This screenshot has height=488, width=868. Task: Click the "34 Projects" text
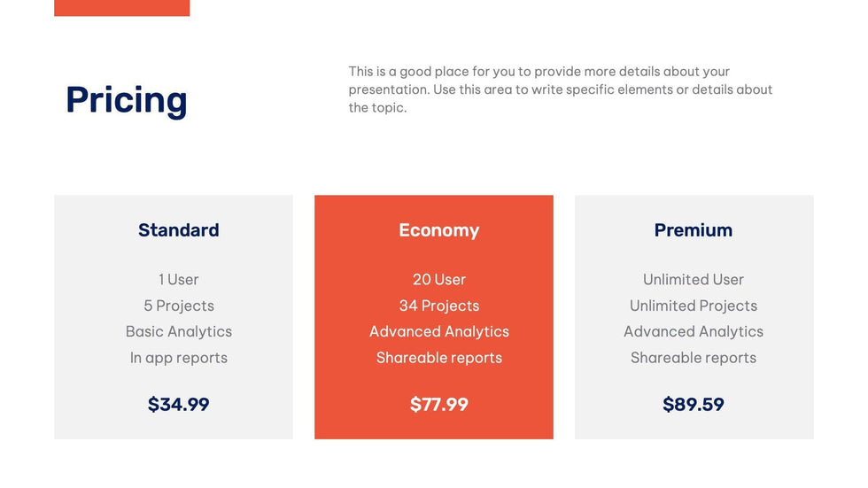(x=438, y=306)
